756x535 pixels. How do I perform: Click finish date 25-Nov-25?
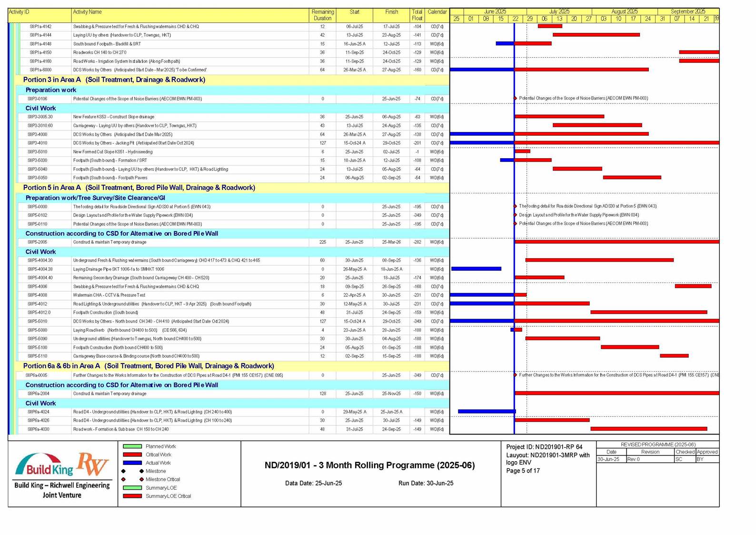click(391, 394)
